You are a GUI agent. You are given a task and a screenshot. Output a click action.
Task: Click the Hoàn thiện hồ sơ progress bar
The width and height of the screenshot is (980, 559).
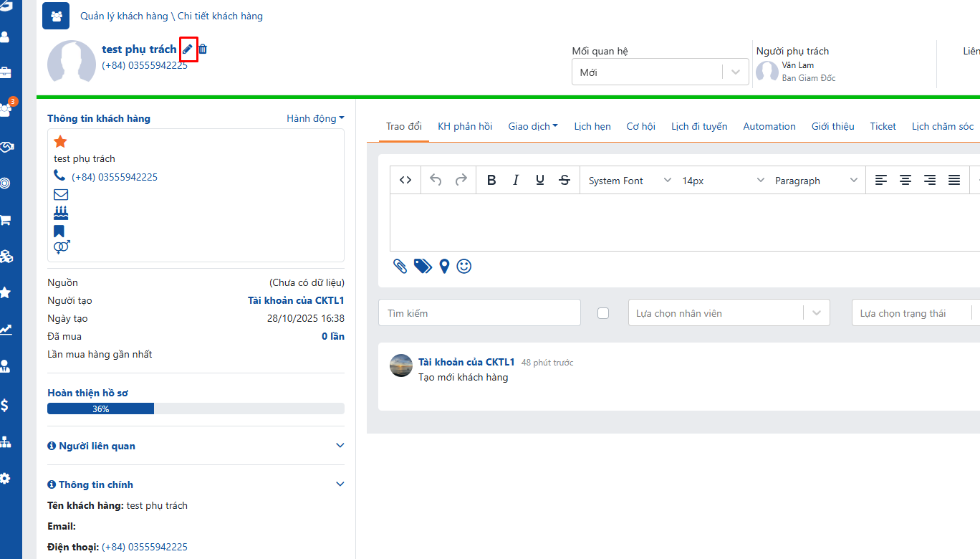click(x=196, y=408)
